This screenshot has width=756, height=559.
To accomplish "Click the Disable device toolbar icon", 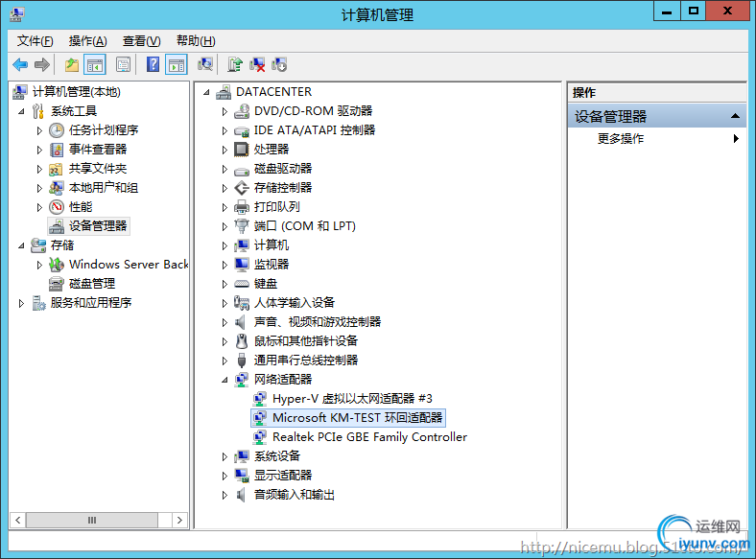I will click(x=279, y=64).
